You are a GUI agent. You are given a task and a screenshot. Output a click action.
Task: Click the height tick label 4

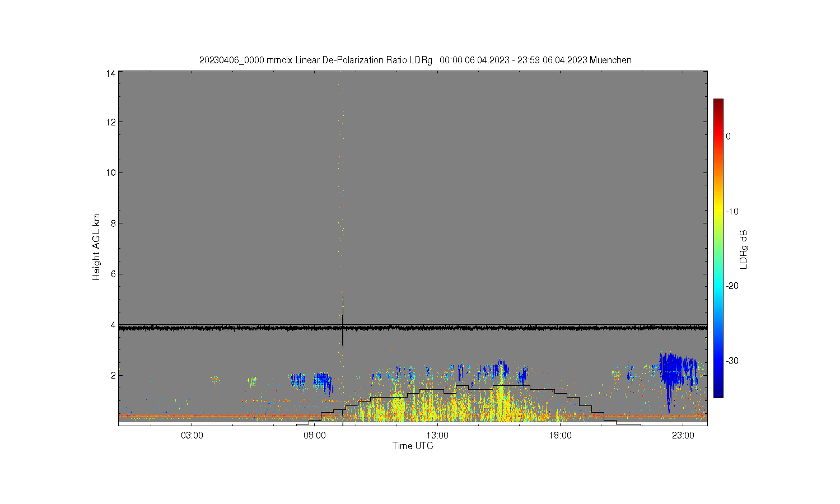[114, 325]
